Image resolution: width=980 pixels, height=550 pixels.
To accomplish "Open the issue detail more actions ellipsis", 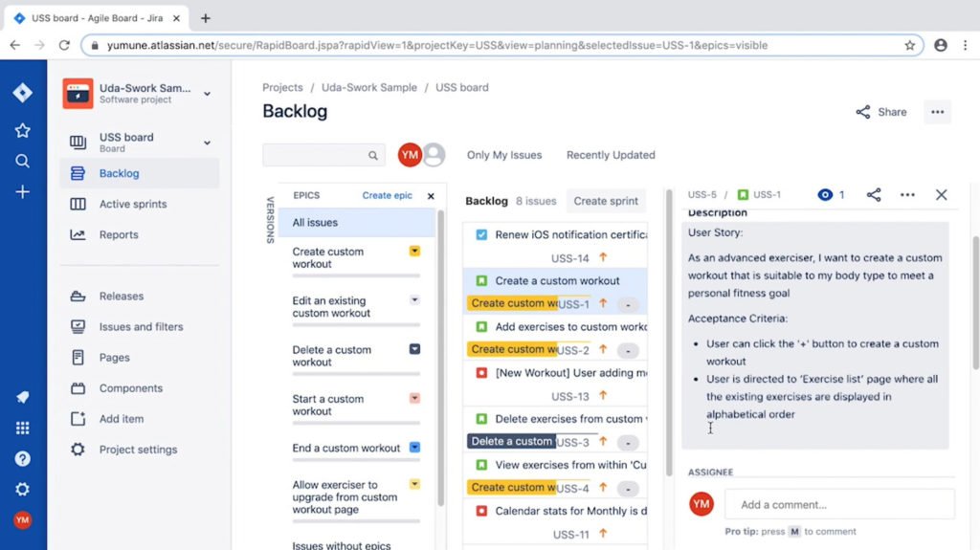I will tap(907, 195).
